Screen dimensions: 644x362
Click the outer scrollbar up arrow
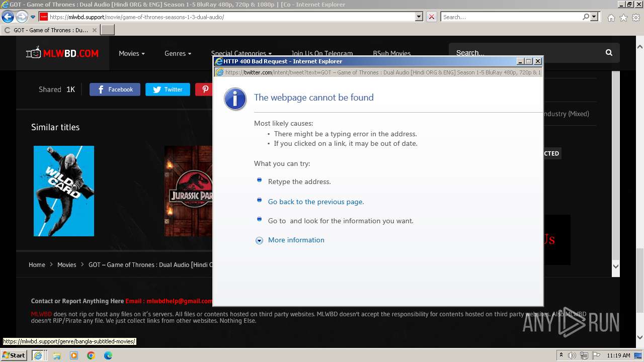pyautogui.click(x=640, y=47)
